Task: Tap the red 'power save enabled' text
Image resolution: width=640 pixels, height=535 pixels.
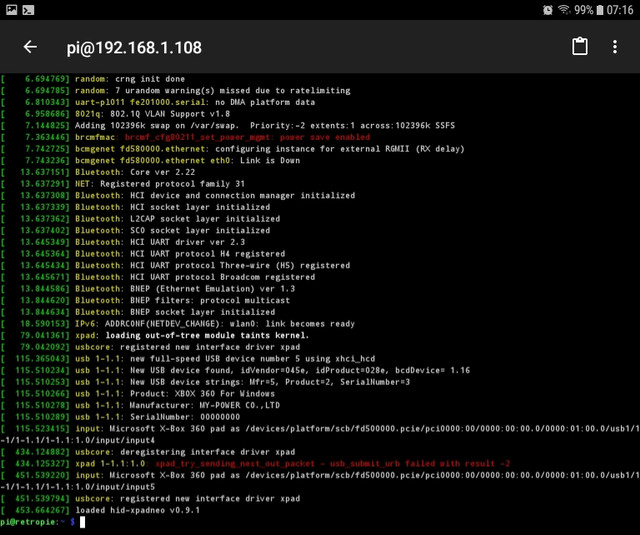Action: (x=325, y=137)
